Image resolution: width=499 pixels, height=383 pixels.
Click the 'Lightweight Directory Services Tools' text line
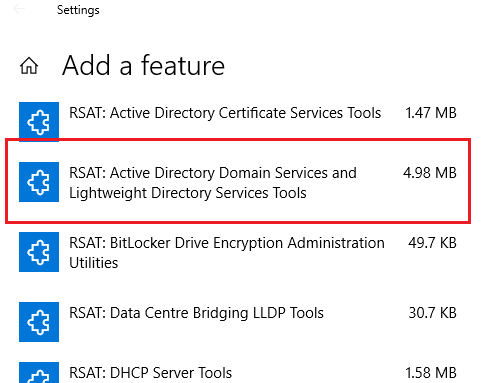coord(188,193)
